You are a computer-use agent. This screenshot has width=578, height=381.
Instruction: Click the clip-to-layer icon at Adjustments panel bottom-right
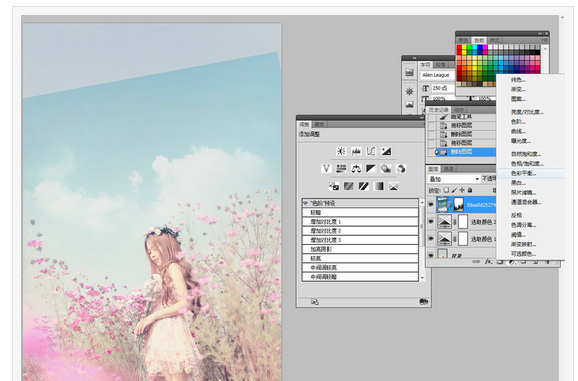coord(424,302)
